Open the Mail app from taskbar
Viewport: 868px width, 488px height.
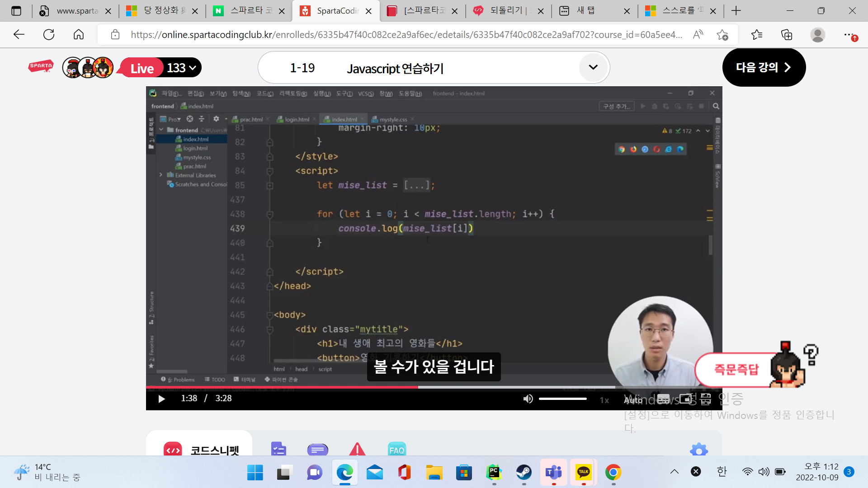click(x=374, y=473)
